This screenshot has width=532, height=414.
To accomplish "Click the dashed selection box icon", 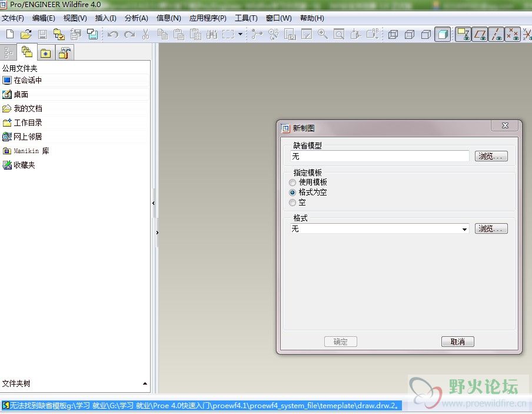I will [228, 34].
